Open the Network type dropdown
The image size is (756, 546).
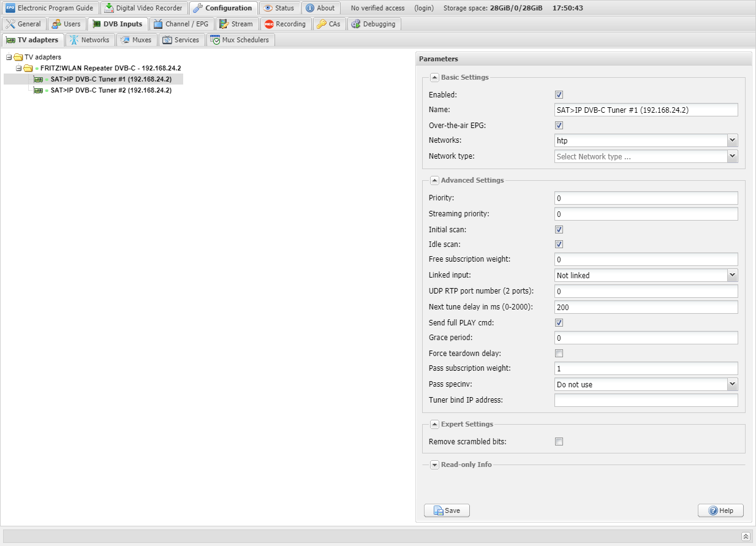(x=732, y=156)
